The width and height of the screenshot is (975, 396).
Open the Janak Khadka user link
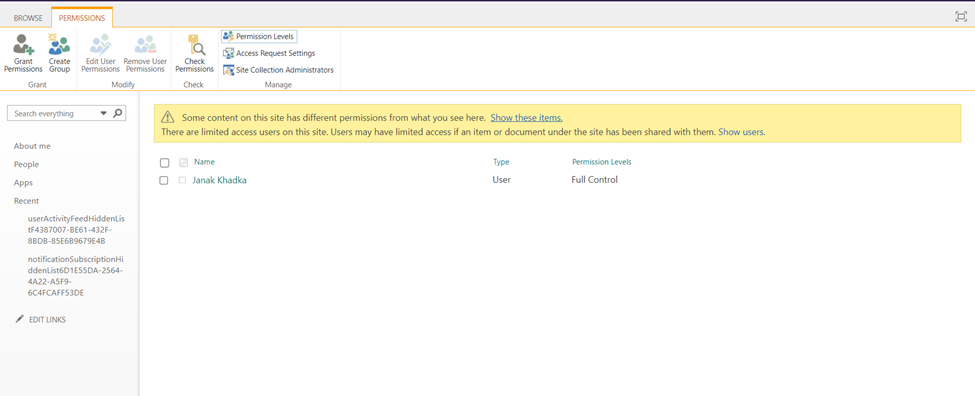click(219, 180)
